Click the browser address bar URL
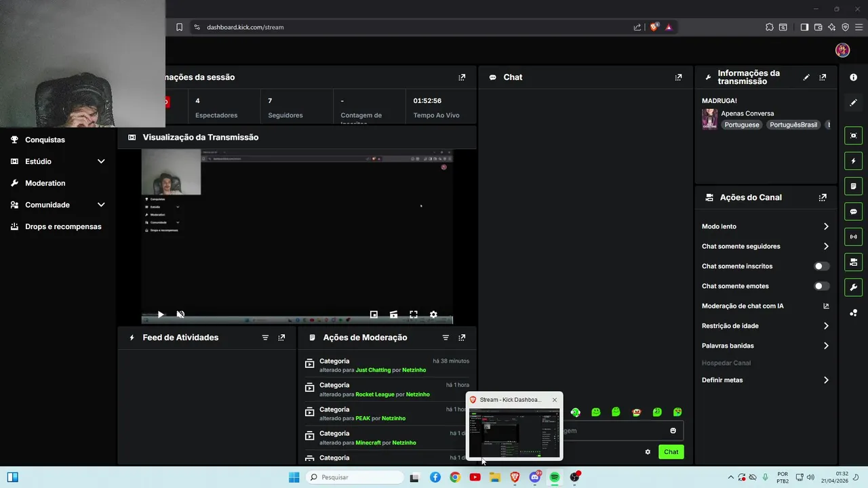This screenshot has width=868, height=488. (x=245, y=27)
